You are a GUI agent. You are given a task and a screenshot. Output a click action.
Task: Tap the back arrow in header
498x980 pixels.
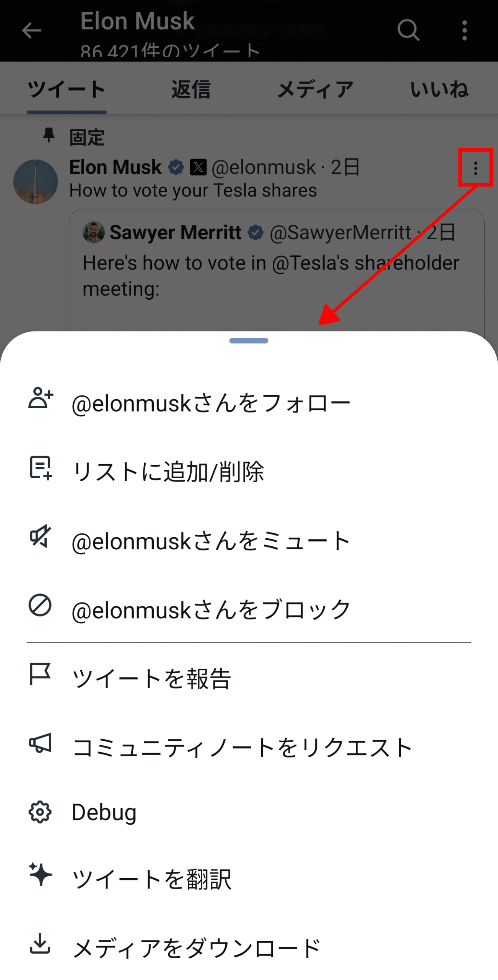tap(31, 31)
